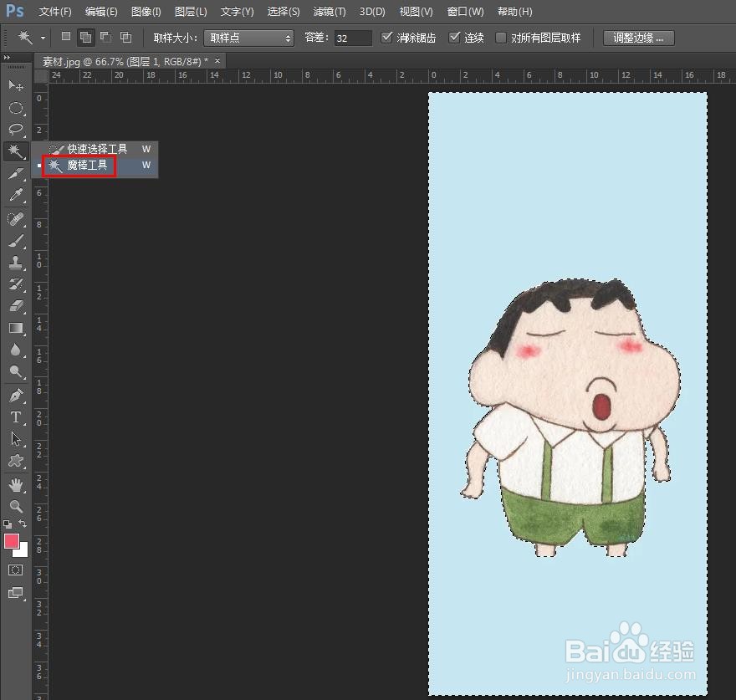Select the Eraser tool
Screen dimensions: 736x700
click(16, 306)
